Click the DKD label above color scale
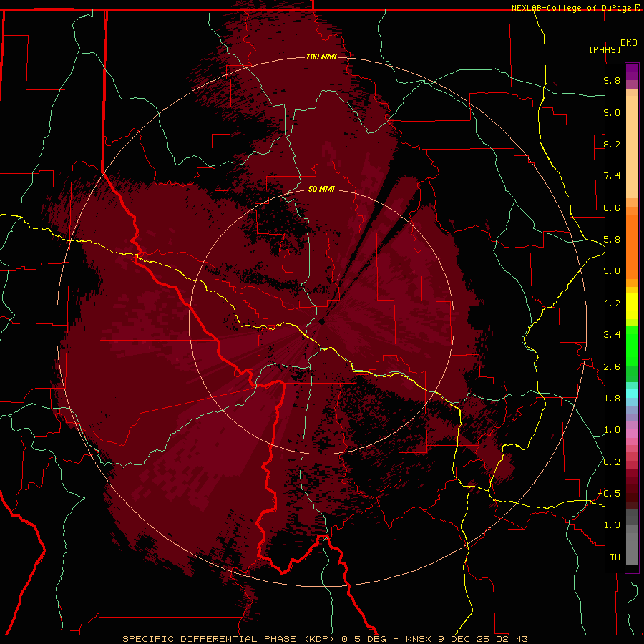This screenshot has height=644, width=644. 629,43
